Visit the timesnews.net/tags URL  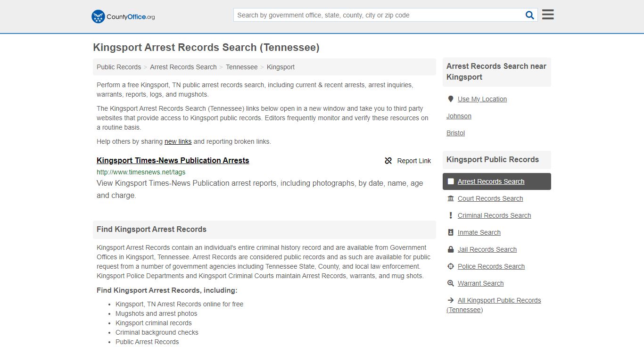(141, 172)
